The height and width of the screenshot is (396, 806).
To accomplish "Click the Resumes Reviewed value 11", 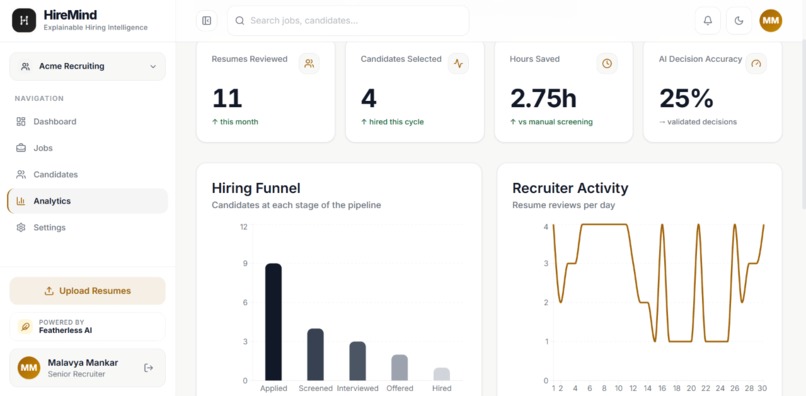I will (x=227, y=98).
